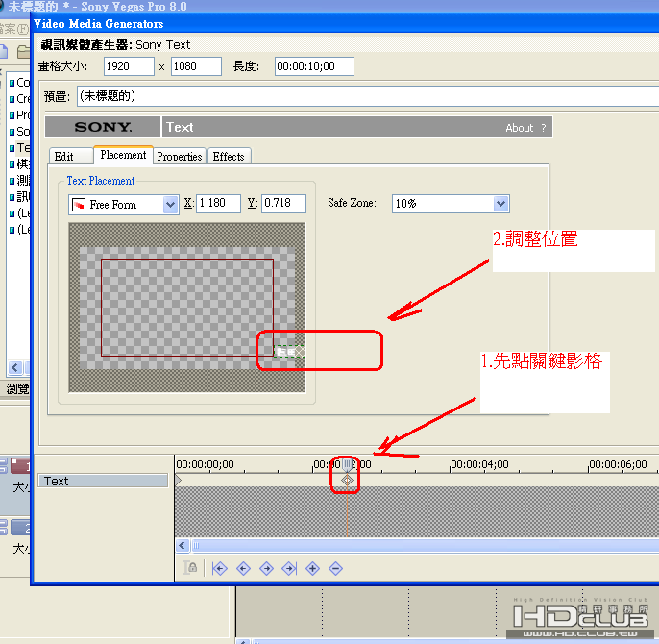Click the X position field 1.180
The image size is (659, 644).
219,203
